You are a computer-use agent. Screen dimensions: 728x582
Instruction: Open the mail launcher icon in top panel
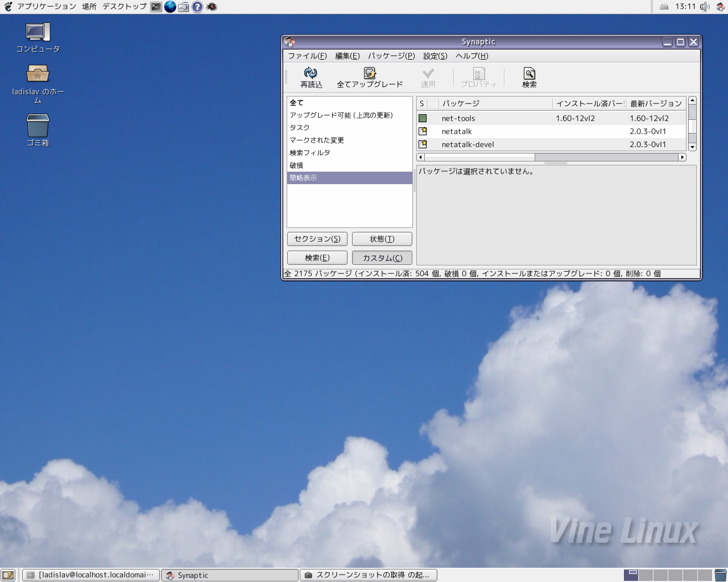184,7
